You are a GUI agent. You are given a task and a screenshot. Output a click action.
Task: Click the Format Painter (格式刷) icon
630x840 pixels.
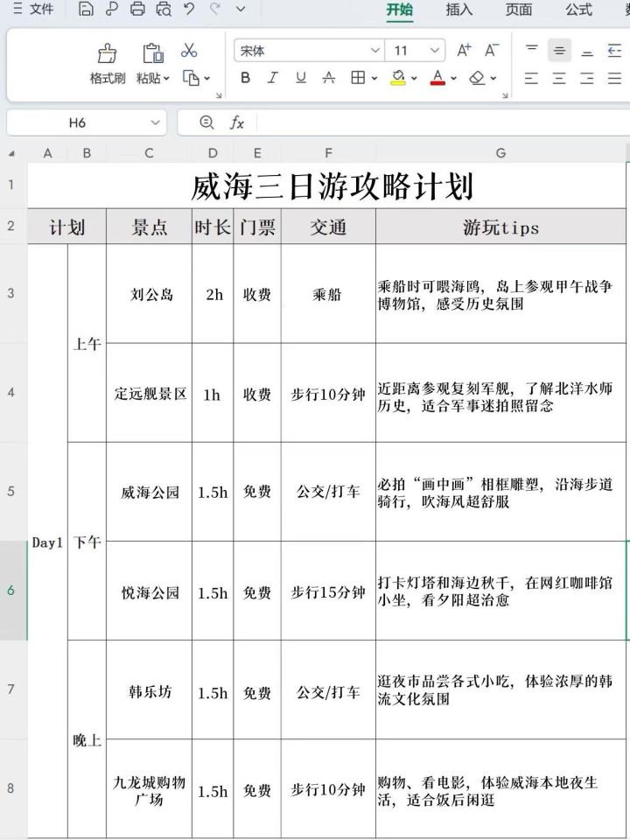[x=107, y=54]
